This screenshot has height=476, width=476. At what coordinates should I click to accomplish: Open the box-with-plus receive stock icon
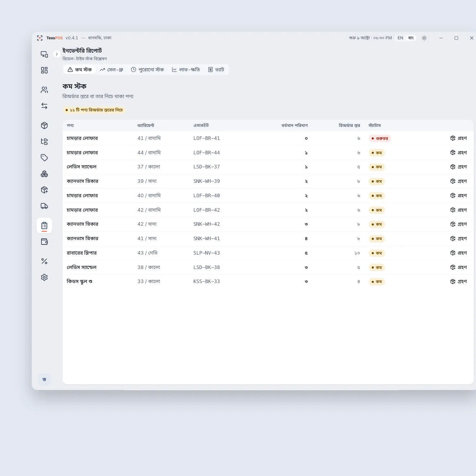[44, 190]
